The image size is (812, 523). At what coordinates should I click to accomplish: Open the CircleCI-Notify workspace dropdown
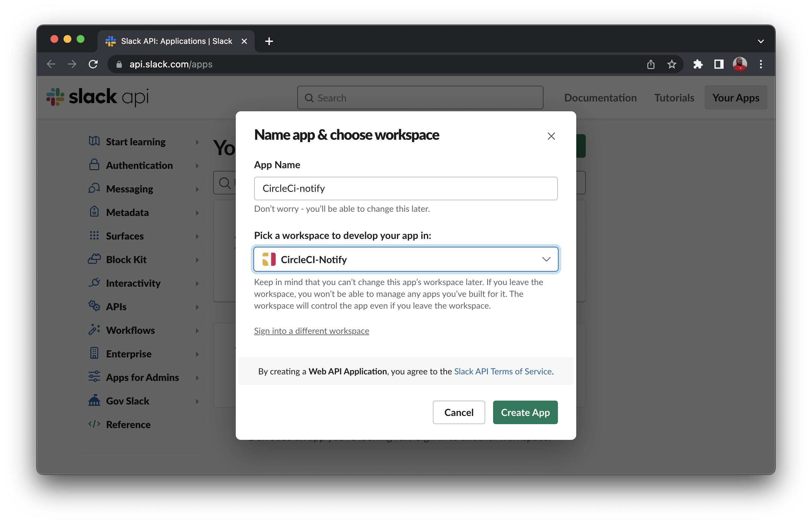point(406,260)
